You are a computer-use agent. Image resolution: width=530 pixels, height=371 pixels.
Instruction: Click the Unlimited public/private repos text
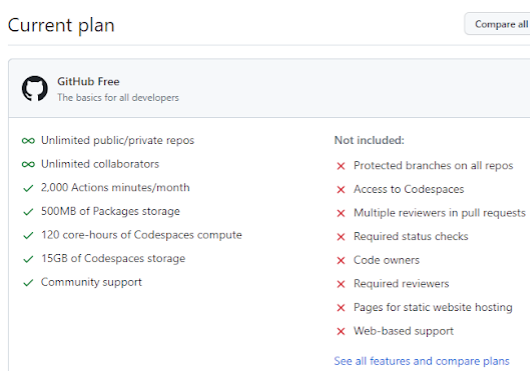click(x=118, y=141)
